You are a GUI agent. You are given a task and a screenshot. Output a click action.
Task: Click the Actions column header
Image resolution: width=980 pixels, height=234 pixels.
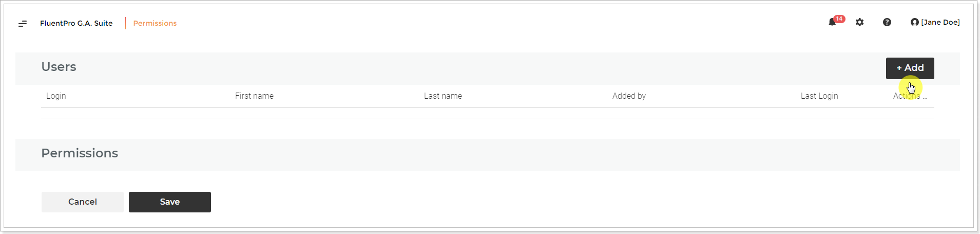[x=910, y=96]
